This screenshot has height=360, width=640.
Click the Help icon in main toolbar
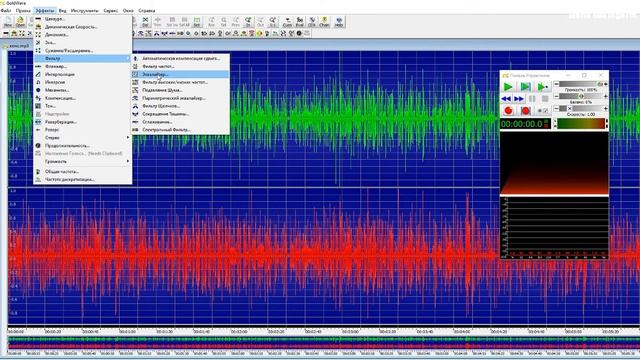pyautogui.click(x=339, y=22)
